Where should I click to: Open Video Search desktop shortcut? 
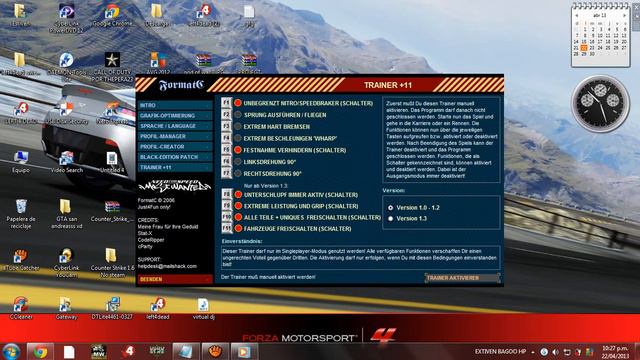point(67,162)
